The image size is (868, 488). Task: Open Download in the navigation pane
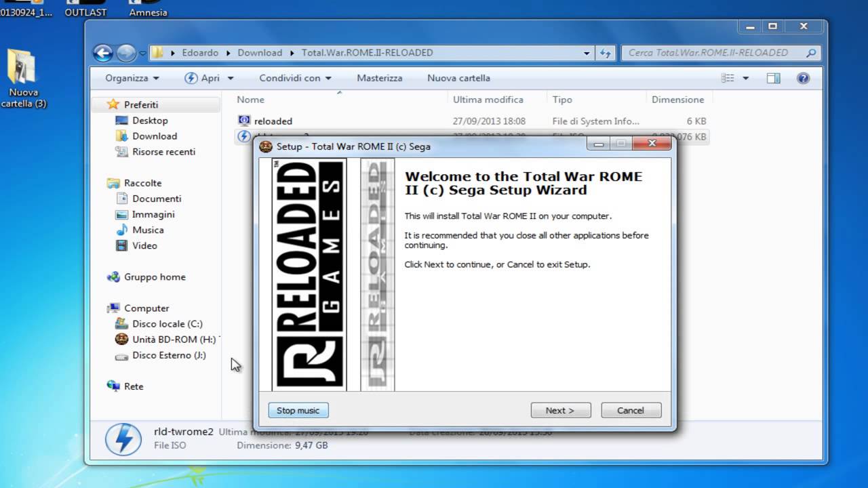coord(155,136)
